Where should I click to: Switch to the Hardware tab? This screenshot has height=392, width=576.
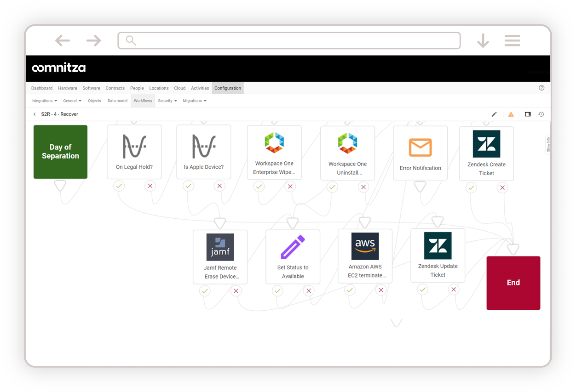[68, 88]
